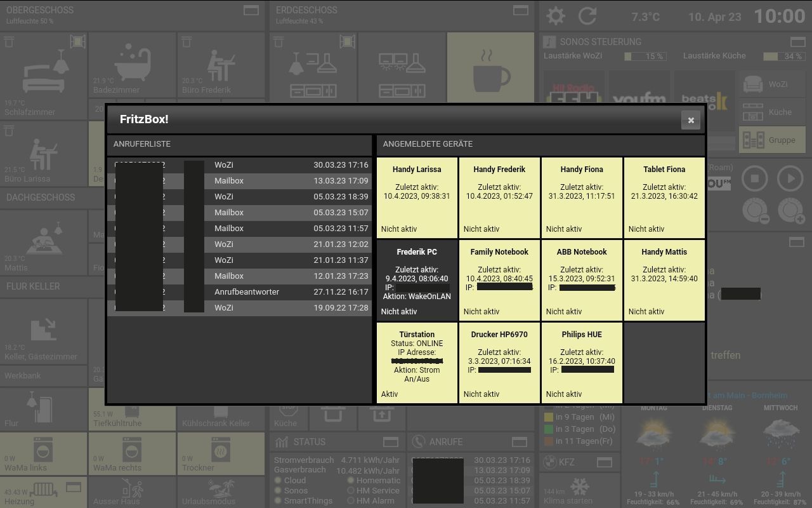Viewport: 812px width, 508px height.
Task: Select the Flur tile in basement
Action: click(44, 410)
